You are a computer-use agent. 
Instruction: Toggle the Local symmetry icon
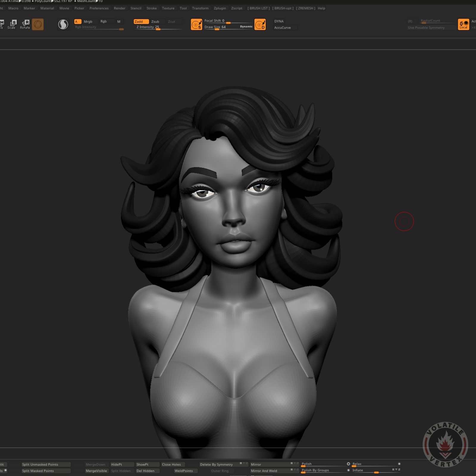click(x=463, y=24)
